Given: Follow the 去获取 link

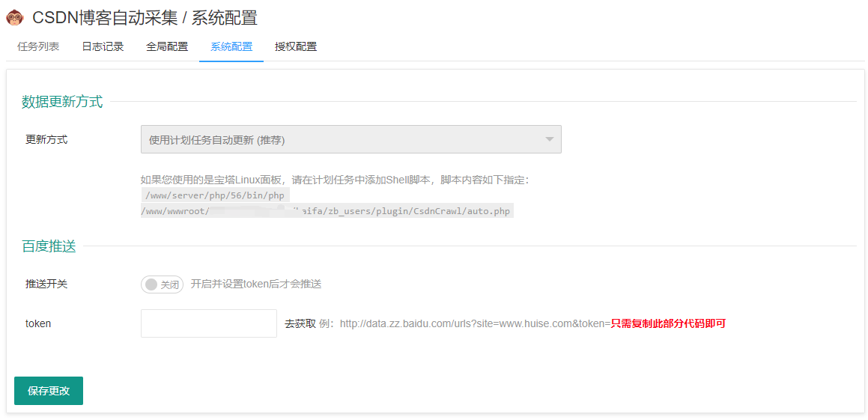Looking at the screenshot, I should click(x=300, y=323).
